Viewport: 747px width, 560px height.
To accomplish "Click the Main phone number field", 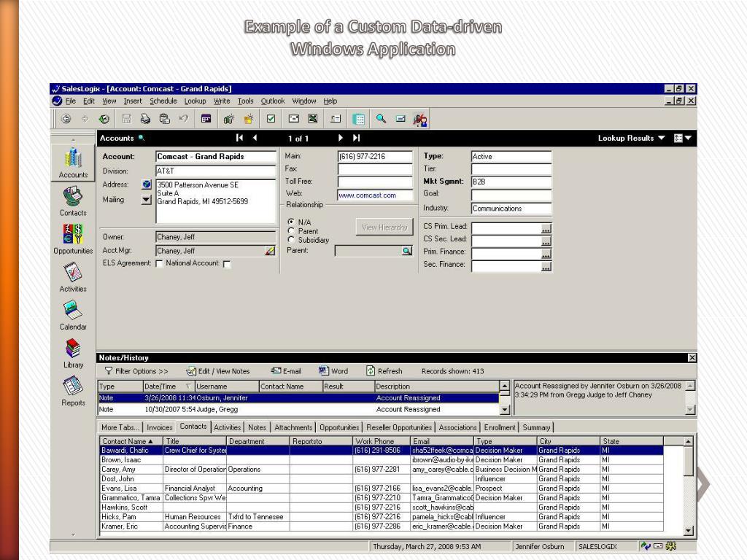I will (375, 156).
